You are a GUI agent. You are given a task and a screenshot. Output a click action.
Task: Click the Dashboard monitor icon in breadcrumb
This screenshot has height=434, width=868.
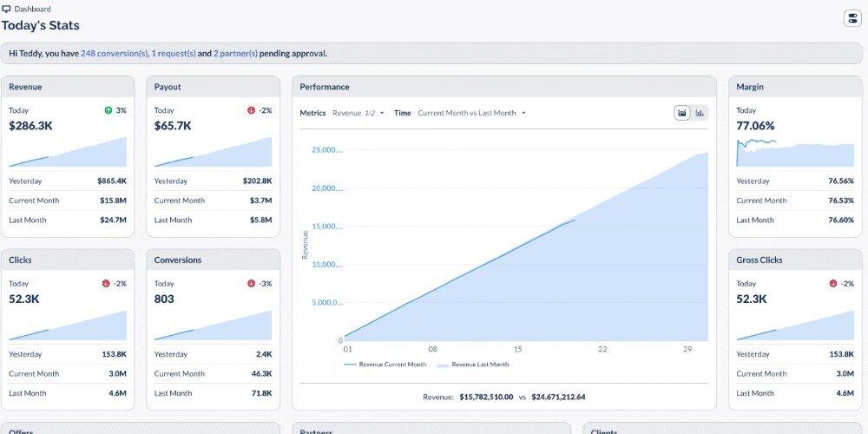pyautogui.click(x=7, y=9)
